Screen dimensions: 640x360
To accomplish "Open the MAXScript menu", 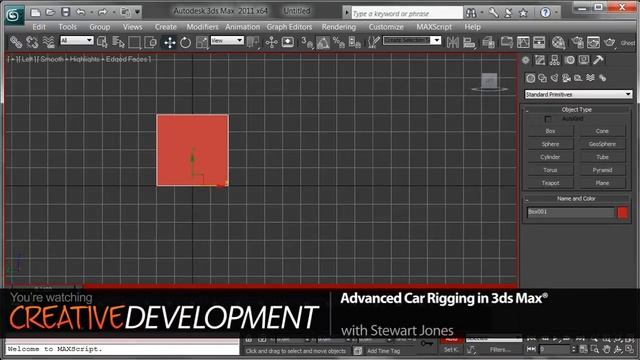I will [434, 27].
